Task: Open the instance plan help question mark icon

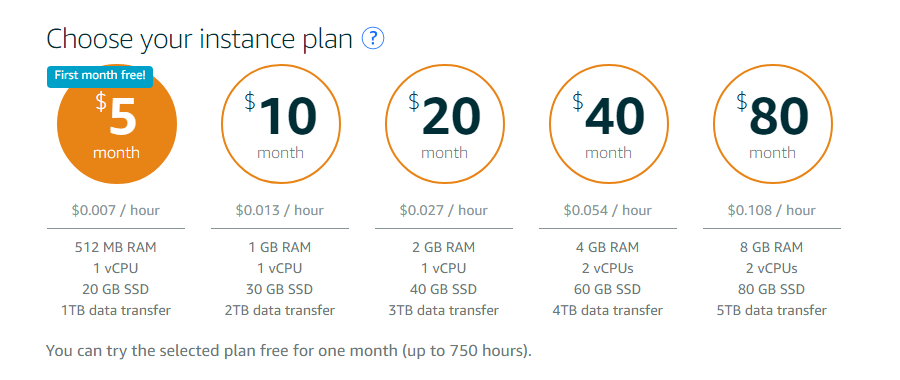Action: point(373,39)
